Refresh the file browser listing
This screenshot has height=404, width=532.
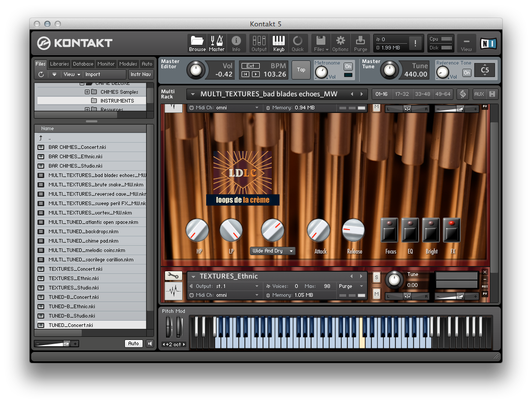point(41,74)
